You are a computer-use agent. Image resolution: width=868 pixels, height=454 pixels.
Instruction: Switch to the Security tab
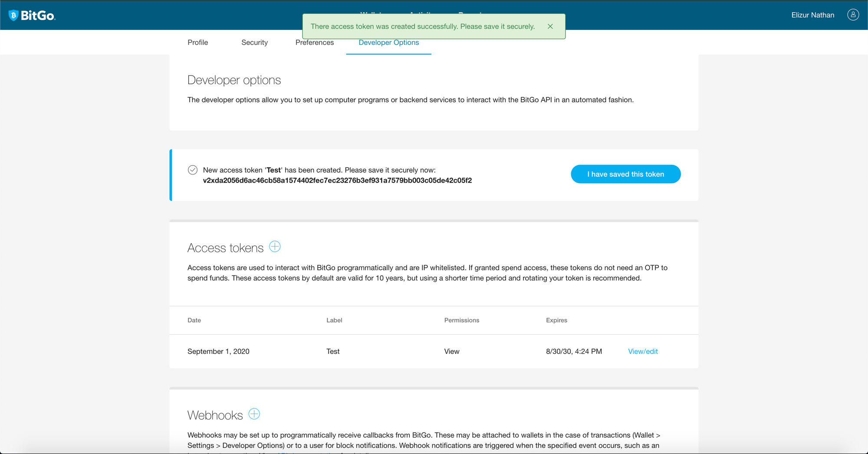point(254,43)
